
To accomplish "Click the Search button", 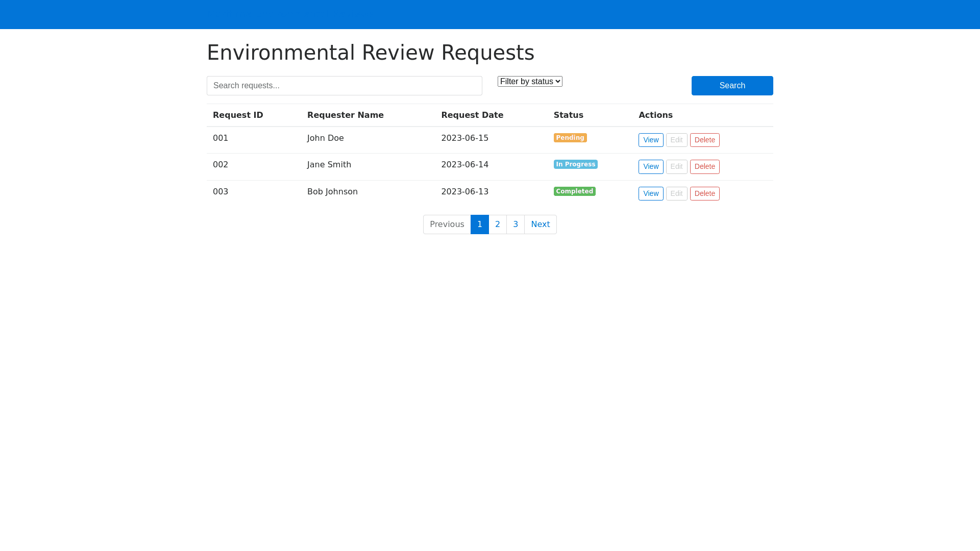I will 732,86.
